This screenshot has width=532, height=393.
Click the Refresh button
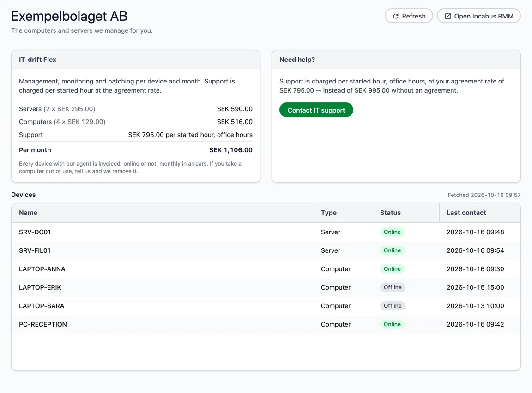tap(409, 16)
